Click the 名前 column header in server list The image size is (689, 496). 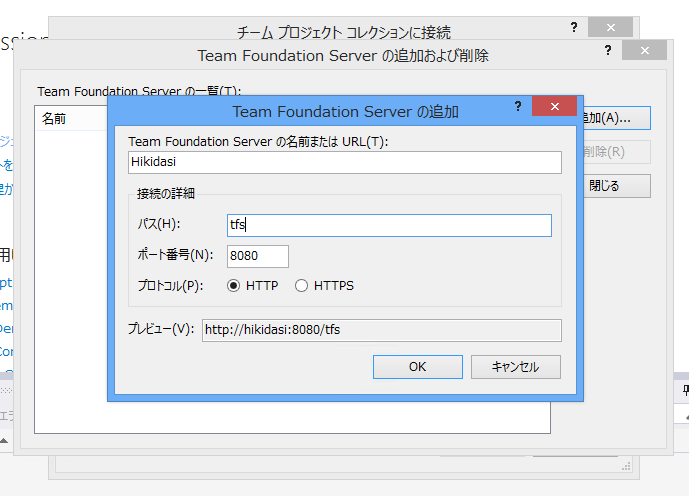pos(54,119)
